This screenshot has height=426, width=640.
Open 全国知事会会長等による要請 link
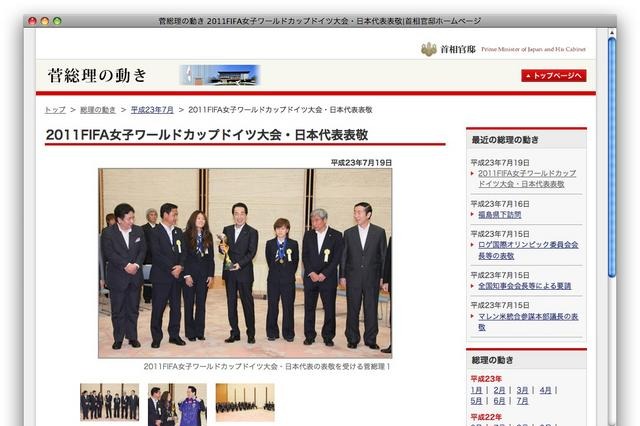coord(524,286)
